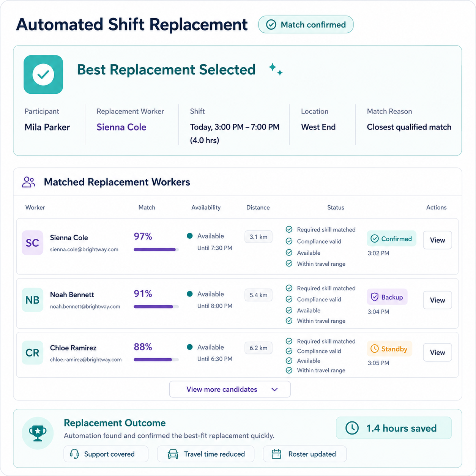Sort by the Distance column header
Screen dimensions: 476x476
click(x=258, y=207)
